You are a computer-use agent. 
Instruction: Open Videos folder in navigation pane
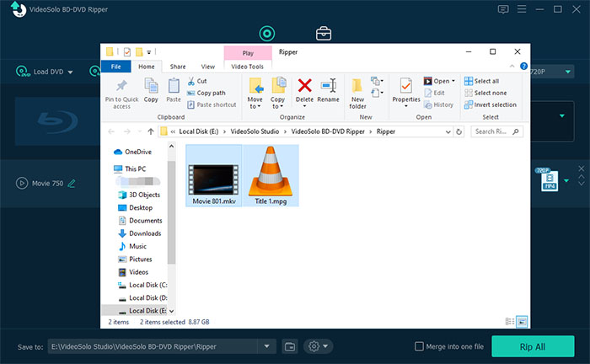[x=133, y=272]
